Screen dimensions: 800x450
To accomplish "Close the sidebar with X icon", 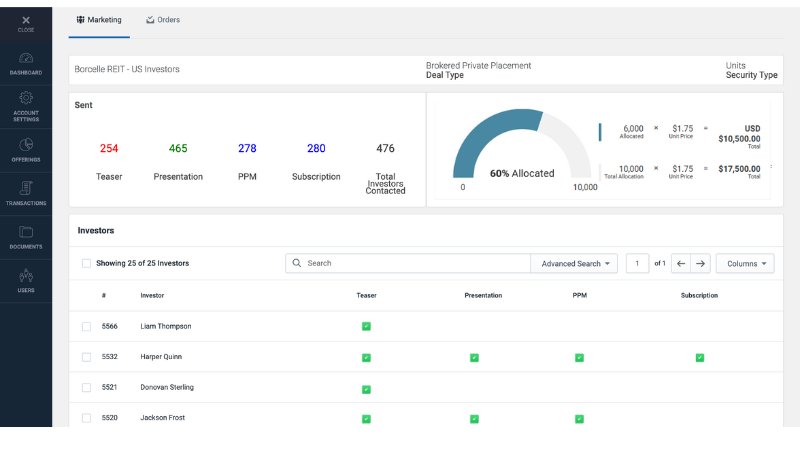I will 26,21.
